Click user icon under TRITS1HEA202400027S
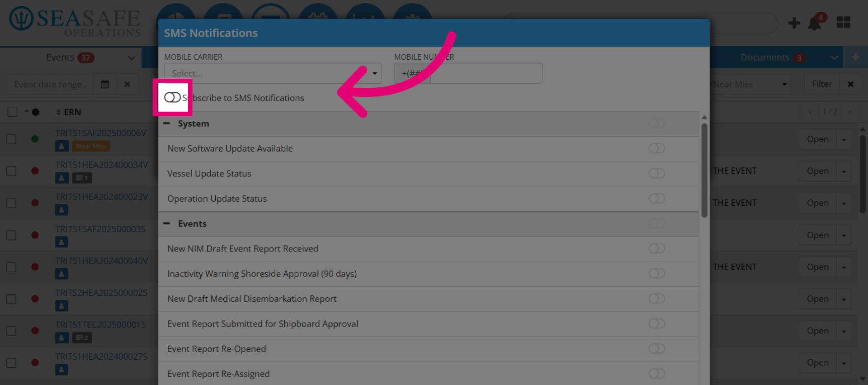The width and height of the screenshot is (868, 385). pyautogui.click(x=61, y=370)
